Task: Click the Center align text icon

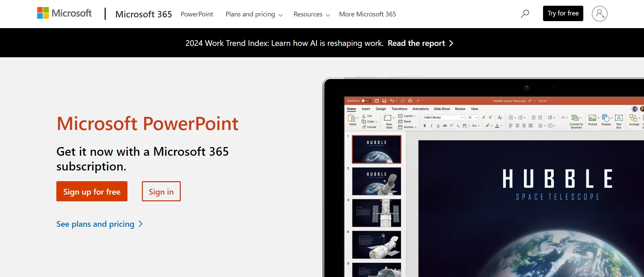Action: point(517,126)
